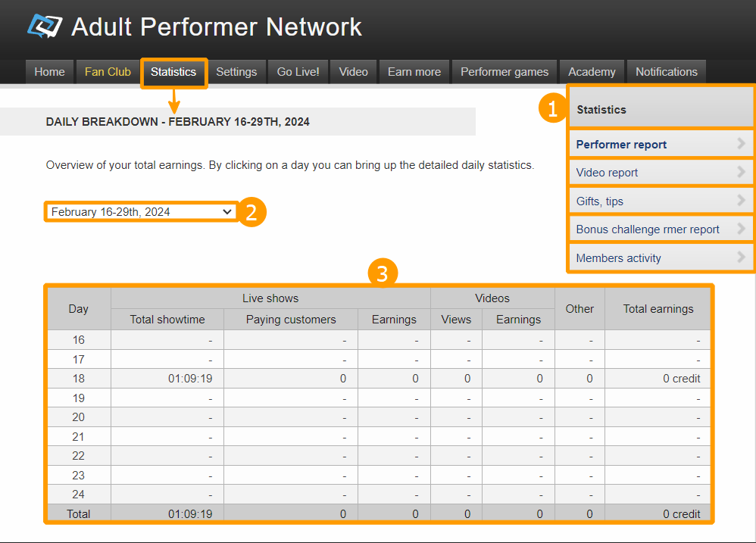Viewport: 756px width, 543px height.
Task: Switch to the Fan Club tab
Action: coord(108,72)
